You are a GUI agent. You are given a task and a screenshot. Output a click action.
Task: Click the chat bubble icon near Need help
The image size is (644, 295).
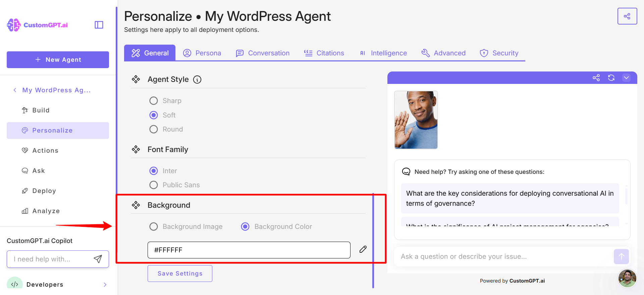tap(406, 171)
